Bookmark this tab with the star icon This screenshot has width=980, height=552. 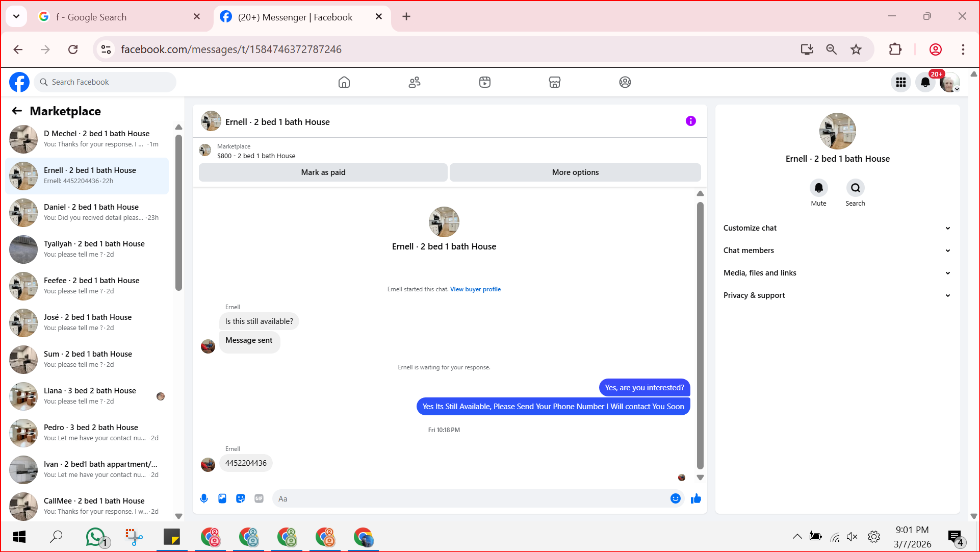pyautogui.click(x=856, y=49)
